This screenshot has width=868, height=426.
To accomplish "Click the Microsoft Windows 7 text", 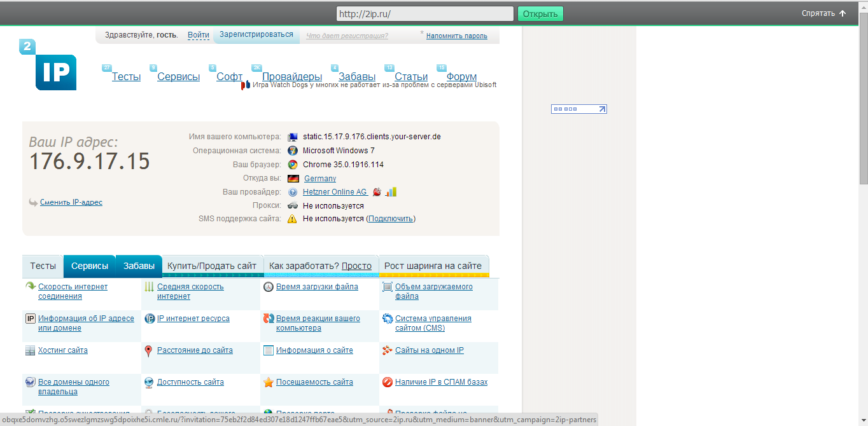I will click(x=339, y=151).
